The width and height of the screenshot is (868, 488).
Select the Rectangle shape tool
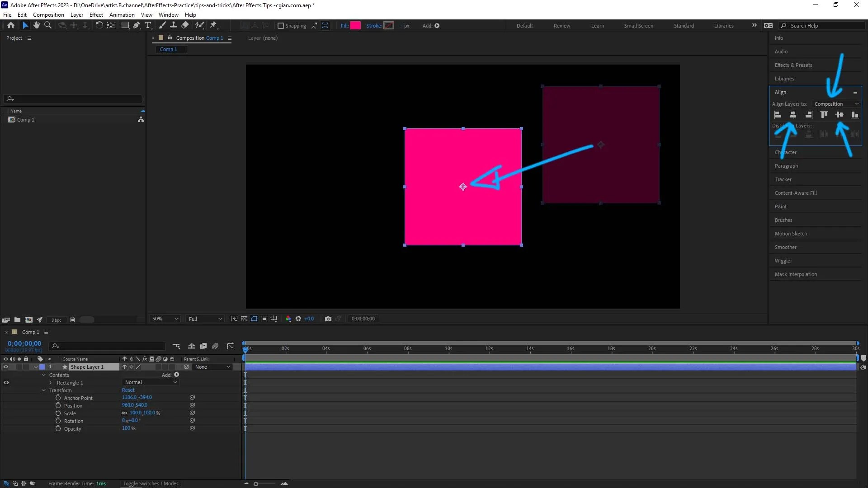coord(125,25)
